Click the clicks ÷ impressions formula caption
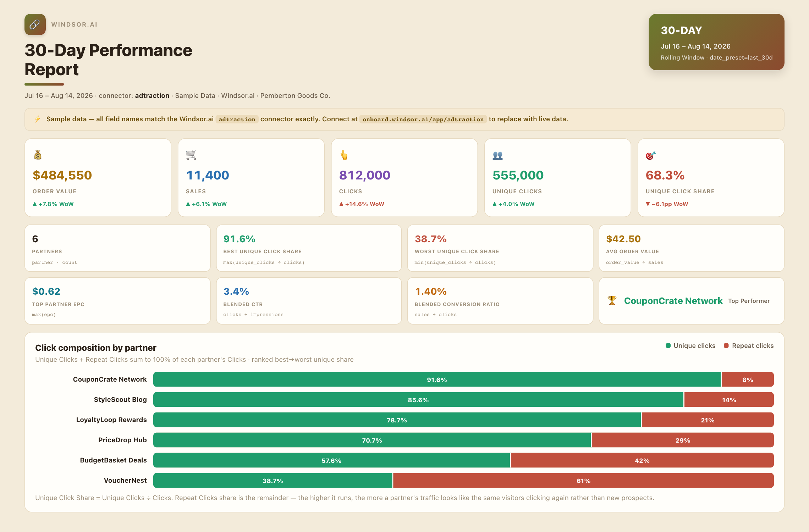The height and width of the screenshot is (532, 809). pos(253,315)
